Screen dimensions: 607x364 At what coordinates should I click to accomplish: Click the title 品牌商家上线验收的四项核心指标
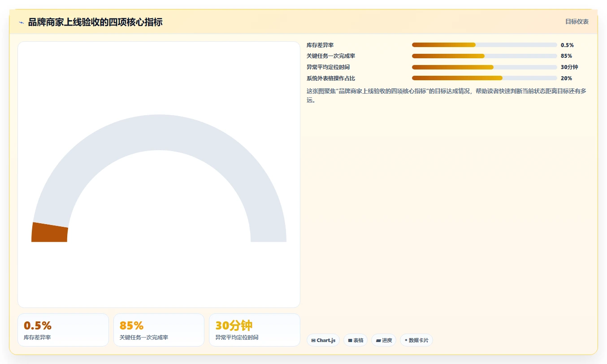coord(95,22)
